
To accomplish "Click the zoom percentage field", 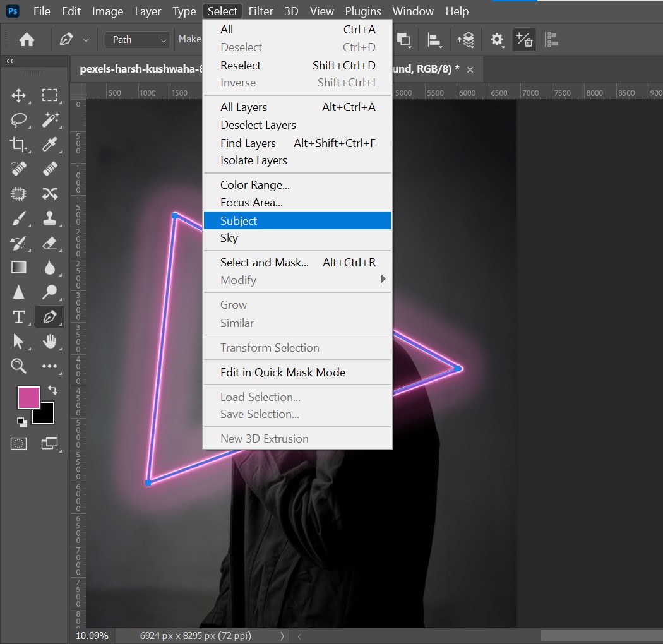I will click(93, 636).
